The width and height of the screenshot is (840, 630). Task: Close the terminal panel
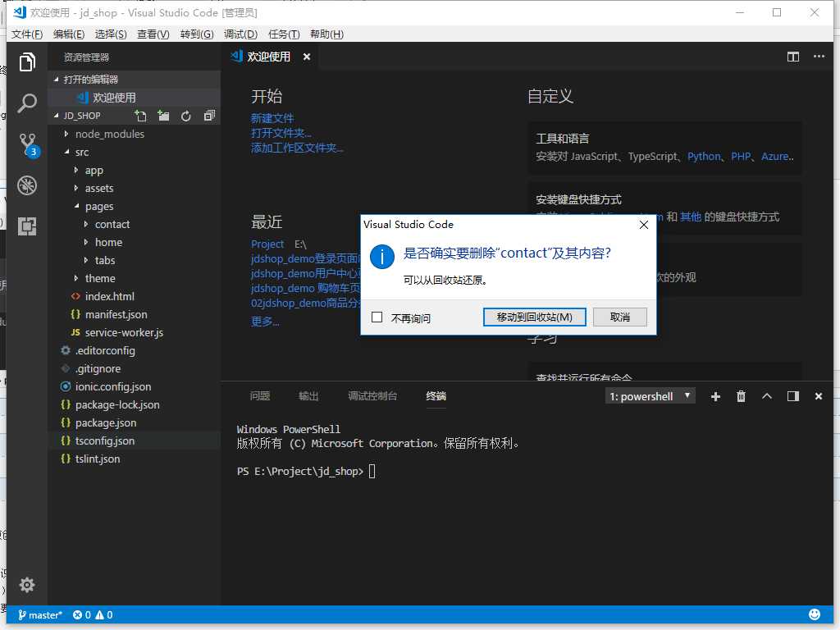point(819,396)
